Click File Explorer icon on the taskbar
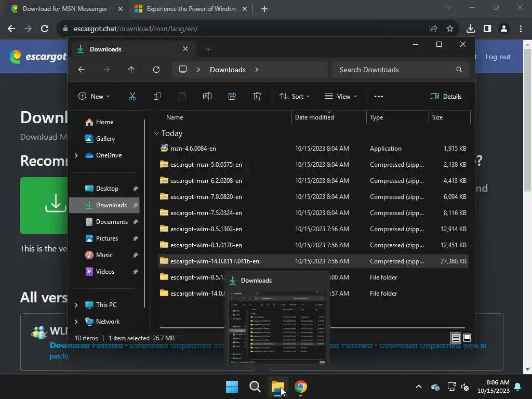Image resolution: width=532 pixels, height=399 pixels. (278, 387)
